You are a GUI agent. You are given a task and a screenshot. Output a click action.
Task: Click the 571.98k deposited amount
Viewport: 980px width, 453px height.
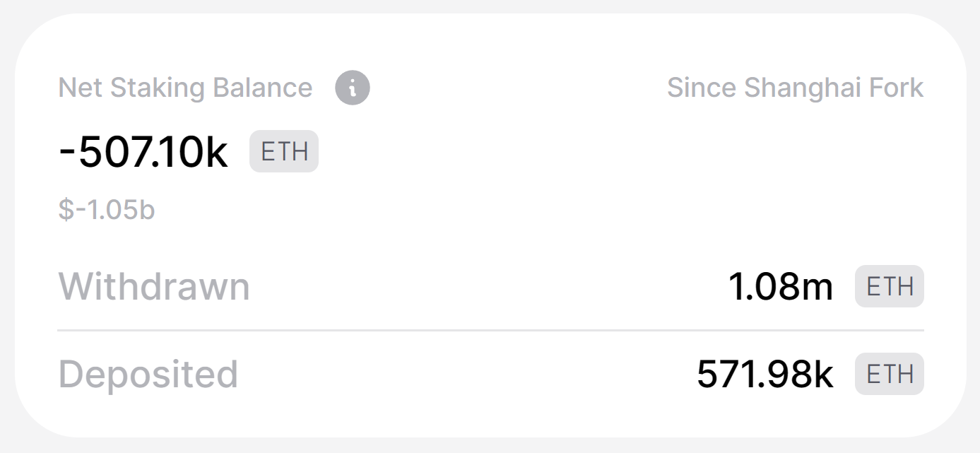click(765, 375)
